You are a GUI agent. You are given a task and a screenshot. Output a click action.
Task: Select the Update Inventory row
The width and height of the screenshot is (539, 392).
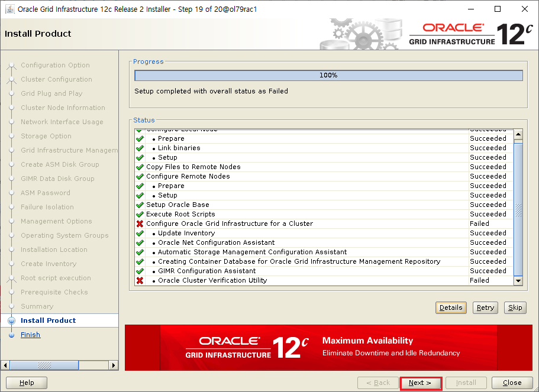coord(324,233)
